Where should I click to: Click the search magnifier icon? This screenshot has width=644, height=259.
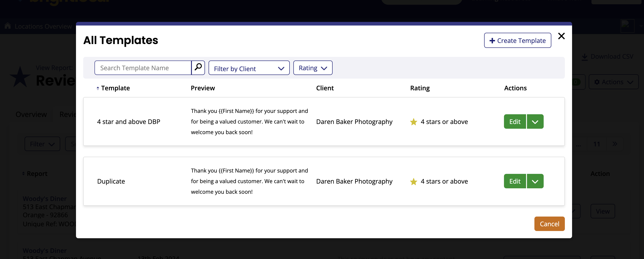pyautogui.click(x=198, y=67)
